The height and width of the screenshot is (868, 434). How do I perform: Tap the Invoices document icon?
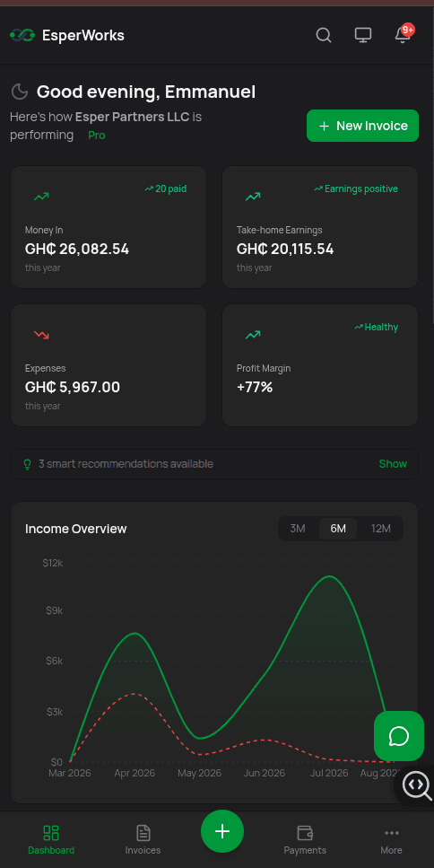click(x=143, y=833)
